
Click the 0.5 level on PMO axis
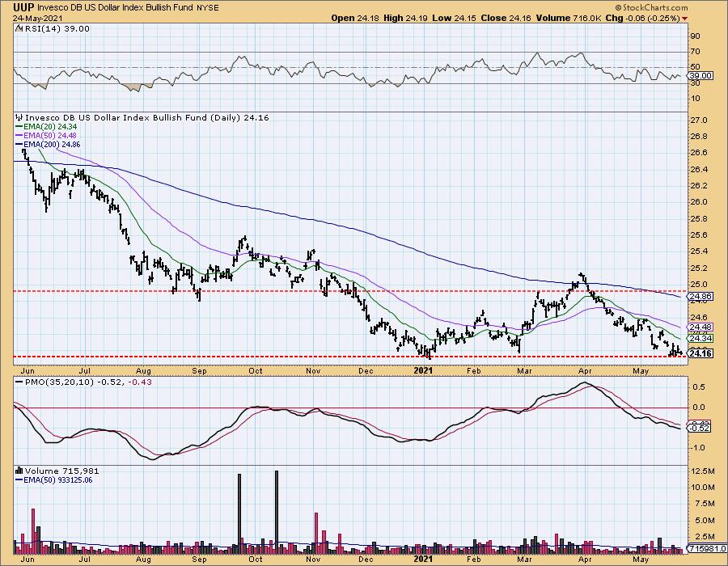pos(699,386)
